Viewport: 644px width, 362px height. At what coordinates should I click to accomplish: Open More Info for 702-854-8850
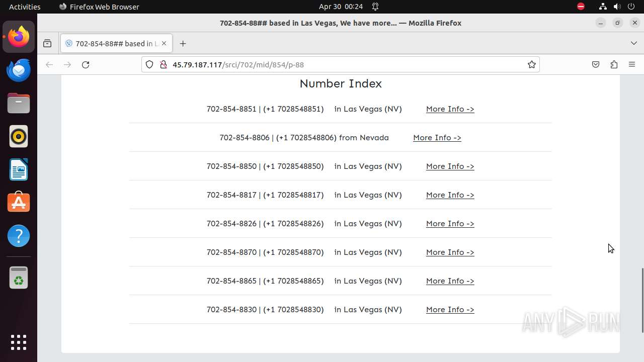(x=450, y=166)
